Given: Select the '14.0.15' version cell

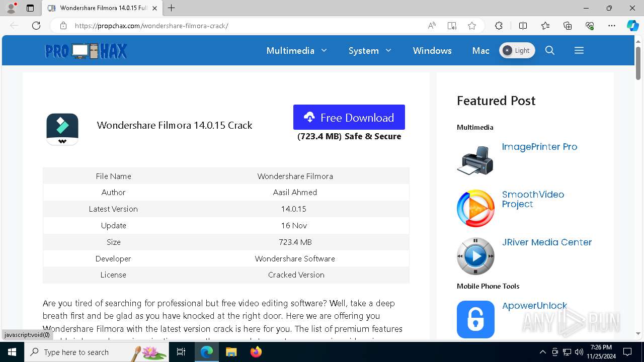Looking at the screenshot, I should tap(294, 209).
